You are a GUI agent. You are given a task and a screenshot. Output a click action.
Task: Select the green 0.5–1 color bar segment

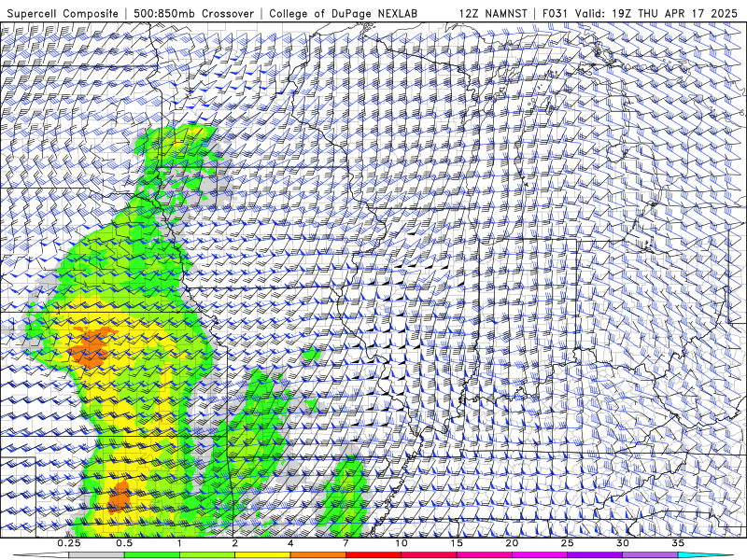pyautogui.click(x=152, y=555)
